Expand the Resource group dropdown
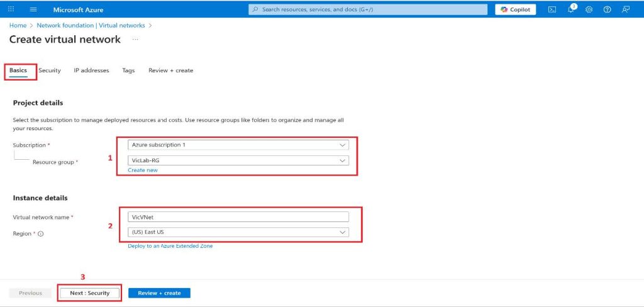The image size is (644, 307). 238,160
